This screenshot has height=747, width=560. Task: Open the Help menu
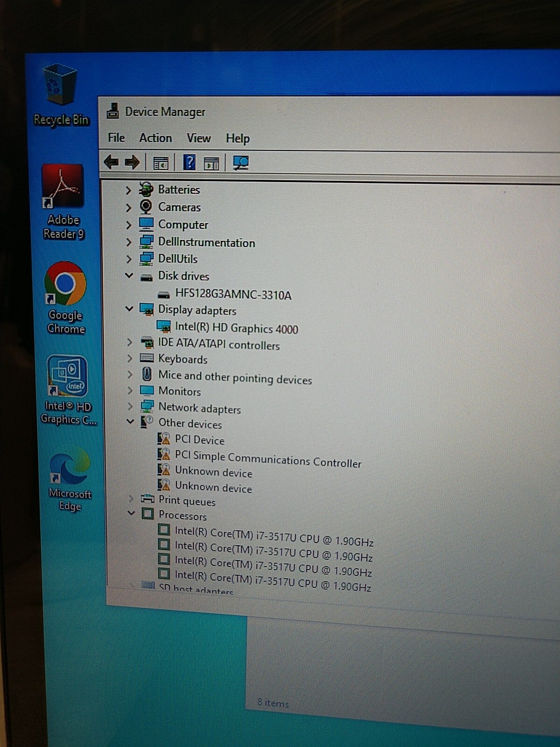point(238,139)
